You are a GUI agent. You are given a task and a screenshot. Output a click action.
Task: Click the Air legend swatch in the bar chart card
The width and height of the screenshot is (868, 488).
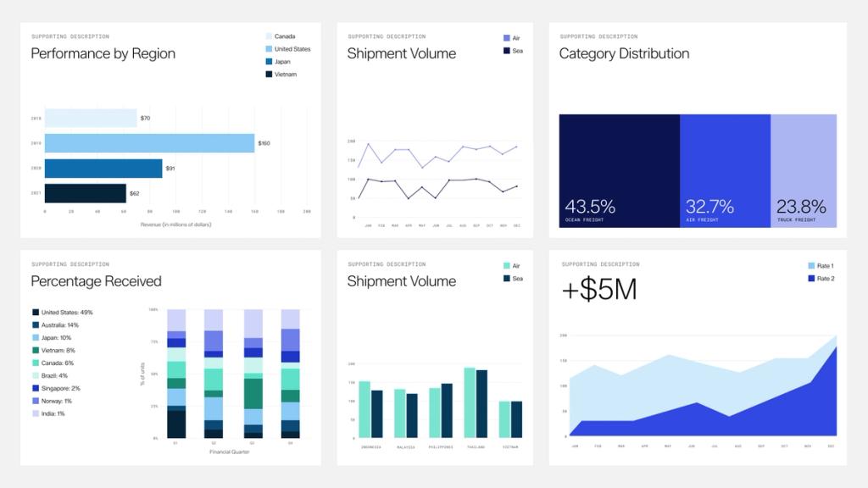pyautogui.click(x=507, y=266)
